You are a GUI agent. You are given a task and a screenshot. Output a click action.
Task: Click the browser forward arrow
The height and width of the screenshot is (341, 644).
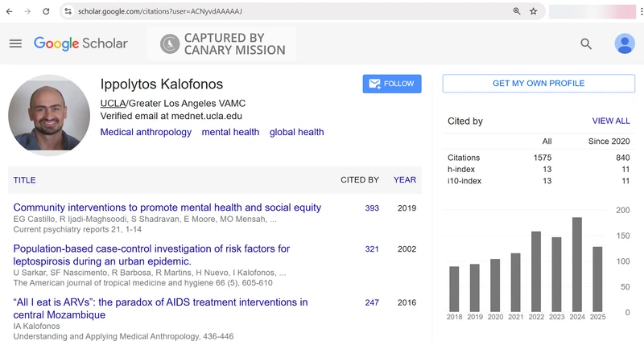(27, 11)
